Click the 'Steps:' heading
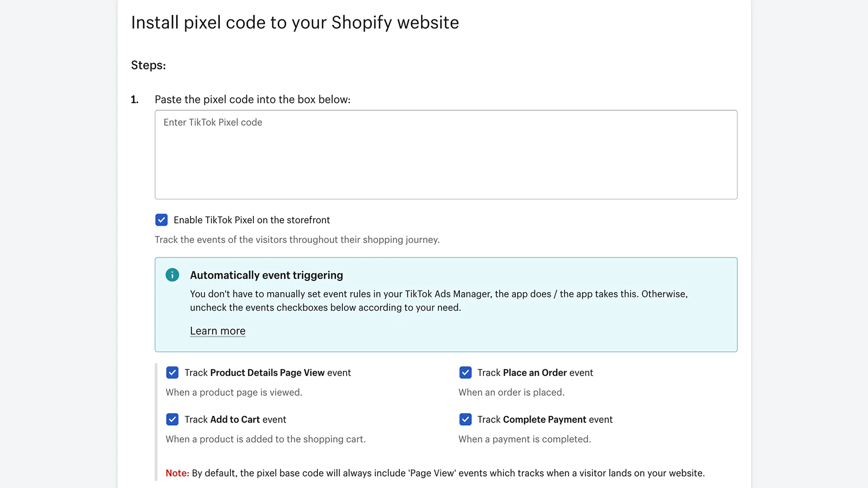The width and height of the screenshot is (868, 488). 148,65
